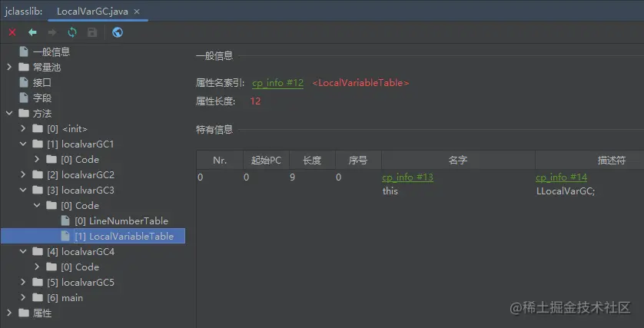Expand [0] Code under localvarGC1
Image resolution: width=644 pixels, height=328 pixels.
[x=37, y=159]
